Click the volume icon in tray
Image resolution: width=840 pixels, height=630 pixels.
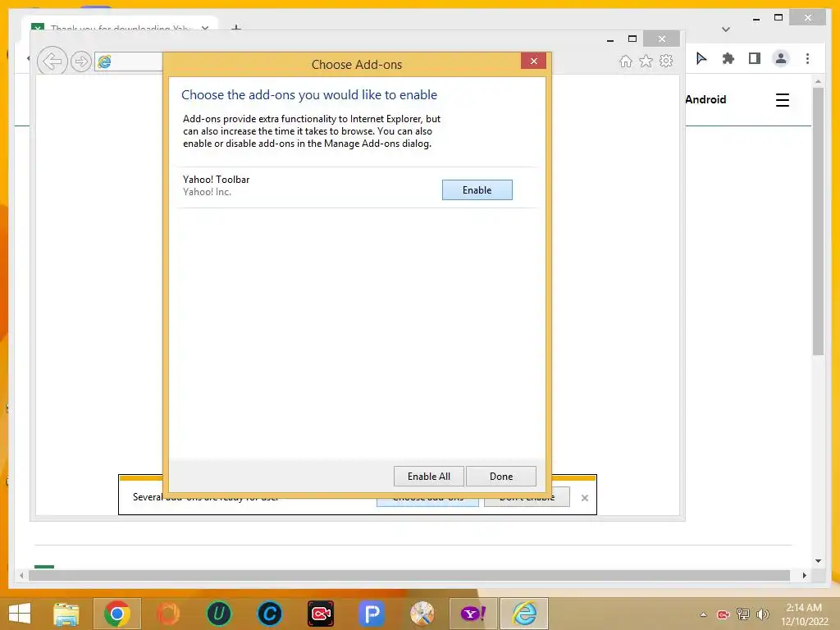point(762,614)
